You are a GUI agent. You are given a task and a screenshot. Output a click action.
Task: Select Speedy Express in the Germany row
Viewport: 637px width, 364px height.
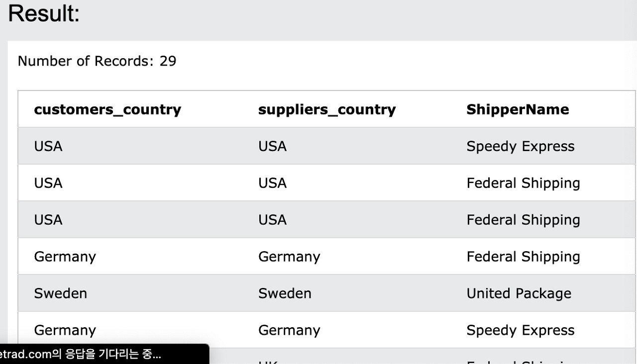point(521,330)
